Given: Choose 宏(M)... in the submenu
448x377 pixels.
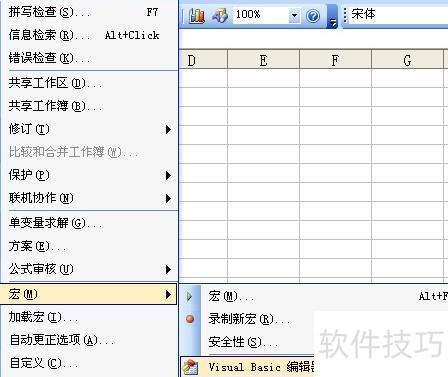Looking at the screenshot, I should 314,296.
